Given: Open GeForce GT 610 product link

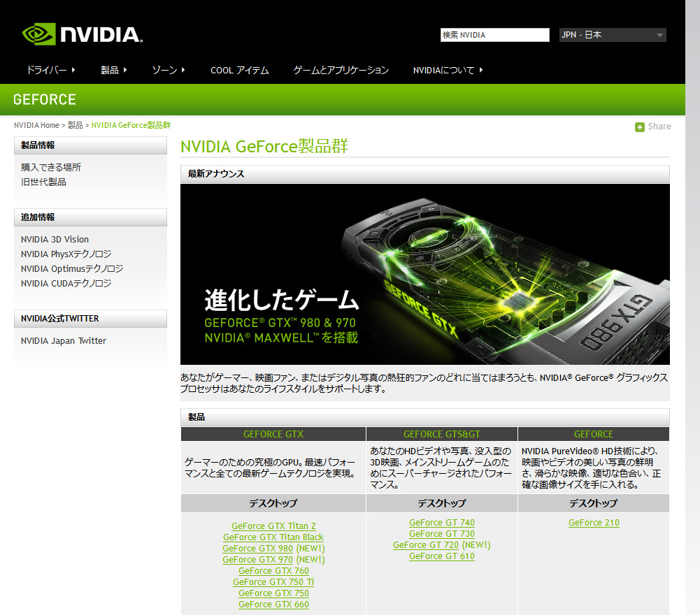Looking at the screenshot, I should [442, 556].
